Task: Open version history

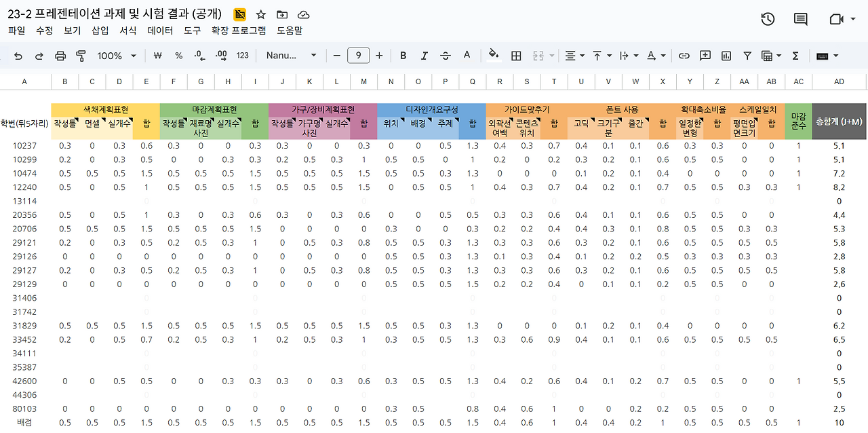Action: click(768, 19)
